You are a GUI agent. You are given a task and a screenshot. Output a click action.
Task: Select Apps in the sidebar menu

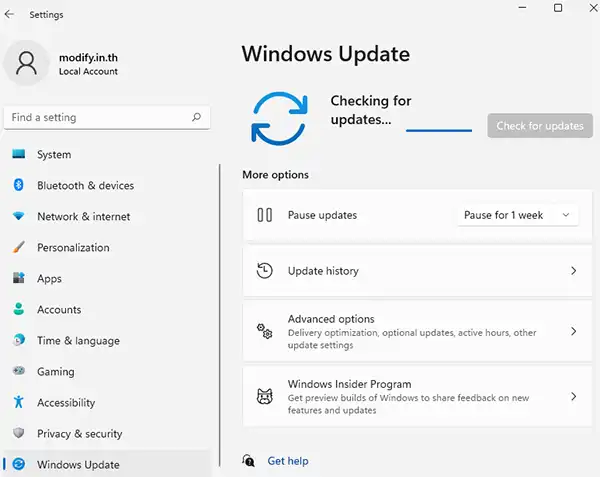49,279
